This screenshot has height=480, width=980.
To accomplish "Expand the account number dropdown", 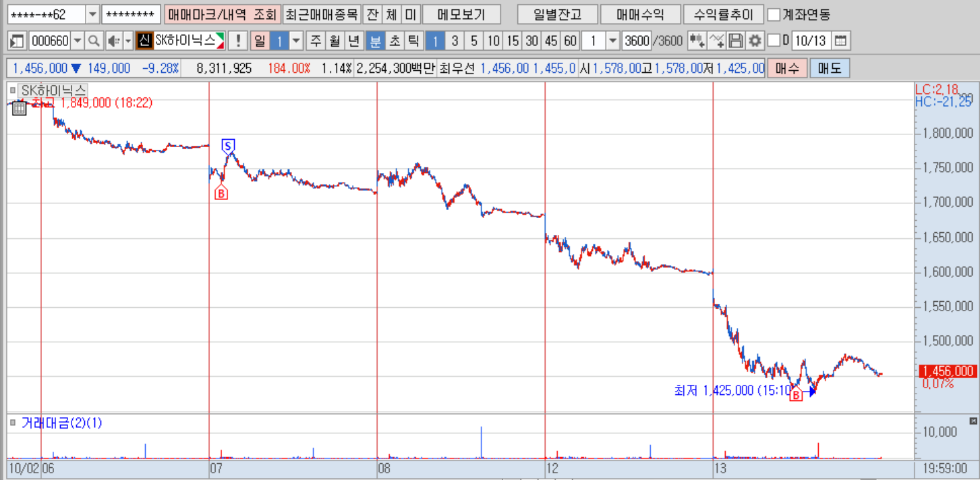I will point(92,14).
